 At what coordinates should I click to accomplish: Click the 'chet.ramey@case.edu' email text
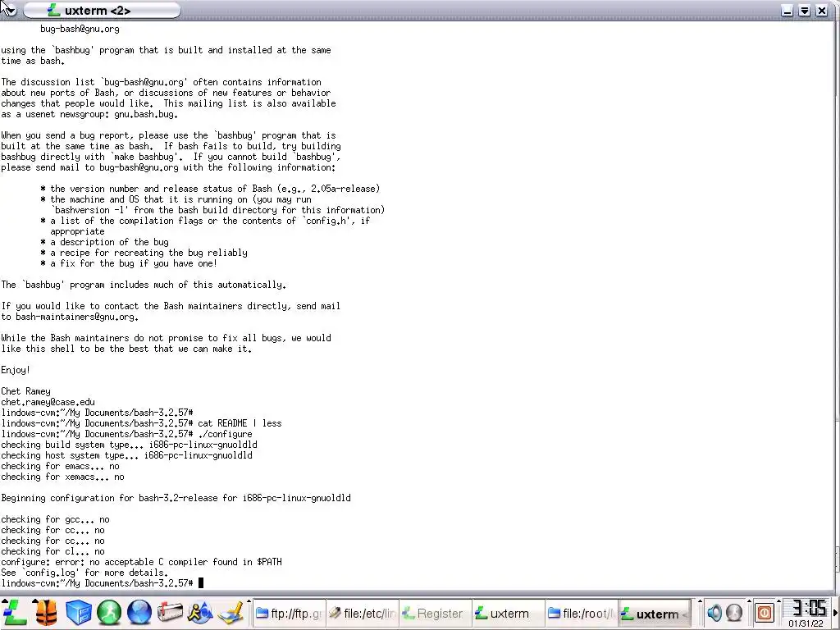tap(48, 402)
